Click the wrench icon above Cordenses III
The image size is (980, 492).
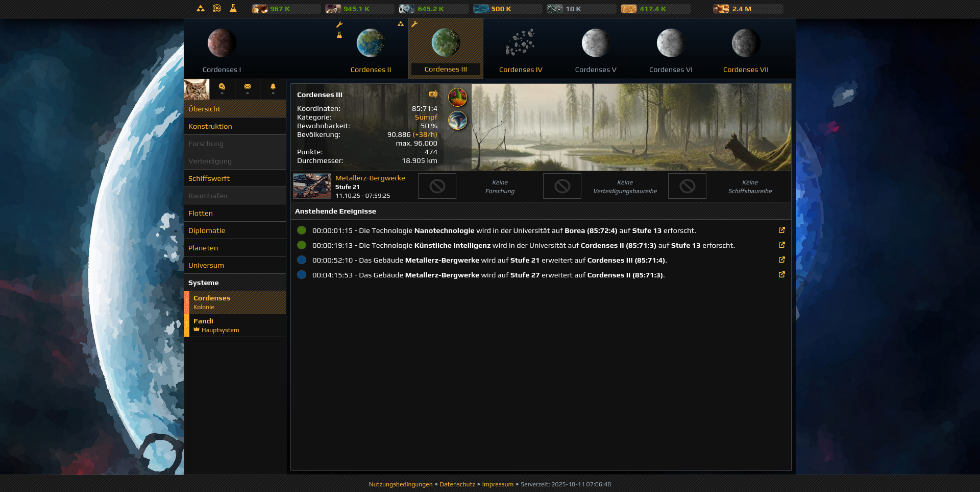click(415, 23)
